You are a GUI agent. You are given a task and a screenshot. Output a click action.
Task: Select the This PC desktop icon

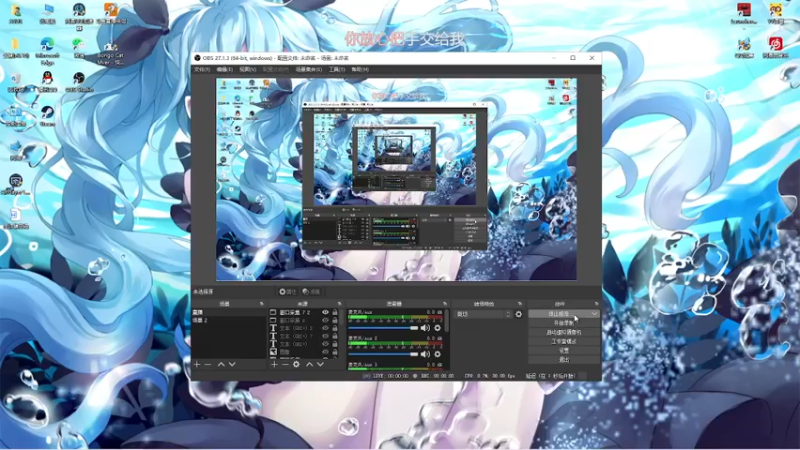(x=47, y=13)
